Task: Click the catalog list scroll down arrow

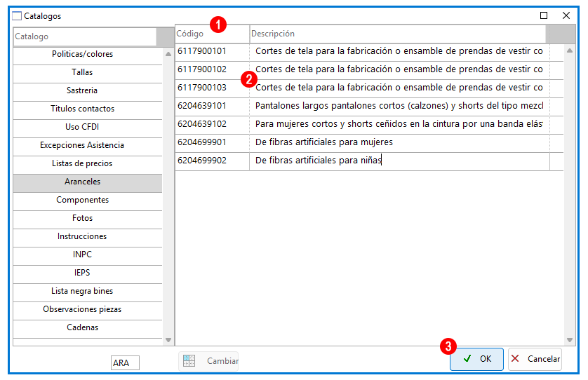Action: point(168,340)
